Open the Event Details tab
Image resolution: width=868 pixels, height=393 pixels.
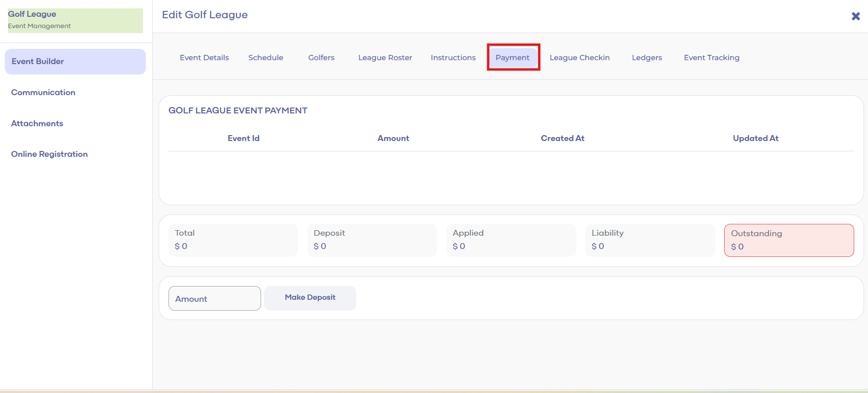pos(204,58)
